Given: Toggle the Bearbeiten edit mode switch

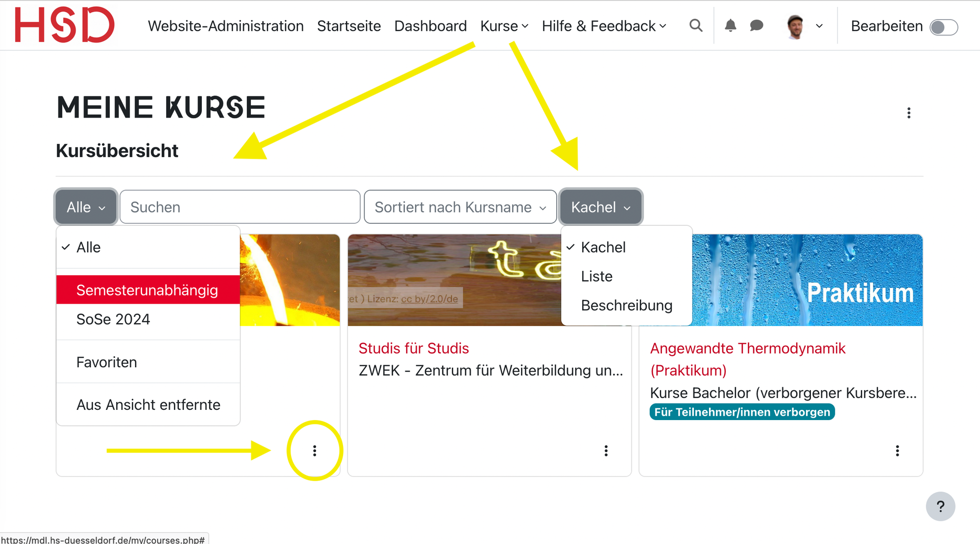Looking at the screenshot, I should [x=944, y=27].
